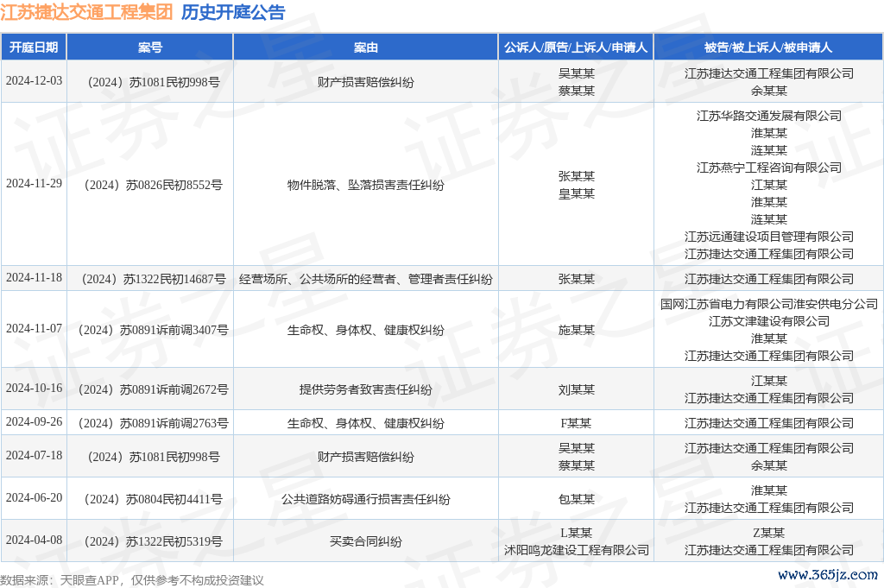Viewport: 884px width, 588px height.
Task: Select case number 苏1081民初998号 in 2024-12-03 row
Action: 153,82
